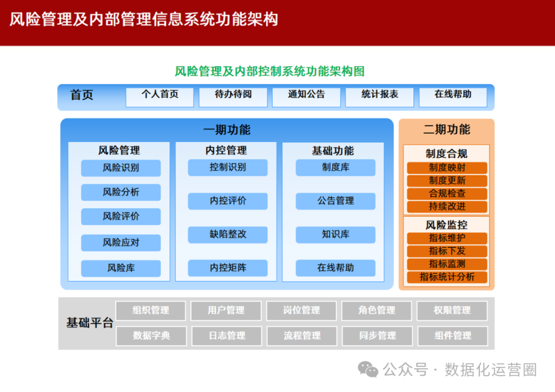The width and height of the screenshot is (555, 392).
Task: Select the gray 流程管理 box
Action: (x=302, y=336)
